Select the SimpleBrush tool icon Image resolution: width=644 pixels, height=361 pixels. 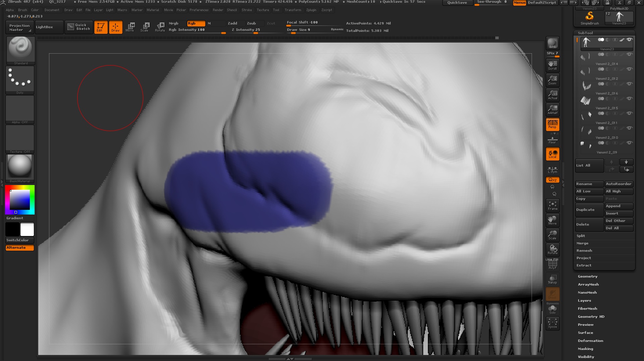click(x=589, y=18)
